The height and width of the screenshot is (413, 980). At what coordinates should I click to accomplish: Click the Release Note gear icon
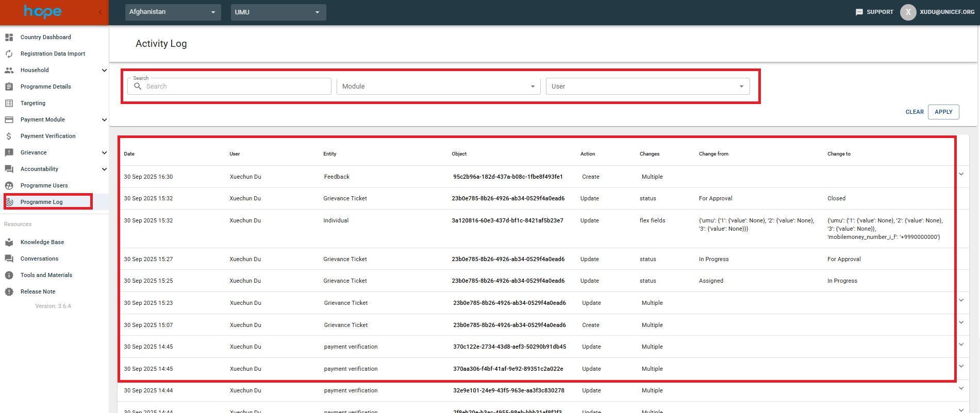9,291
